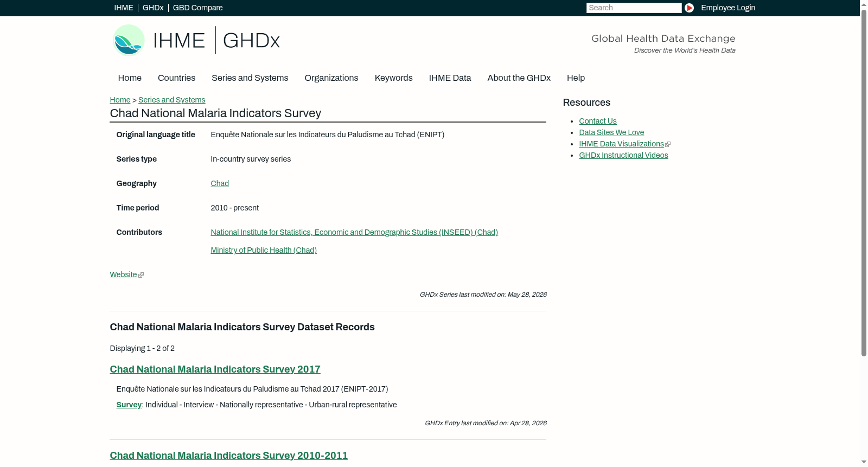
Task: Click external link icon beside IHME Data Visualizations
Action: coord(668,144)
